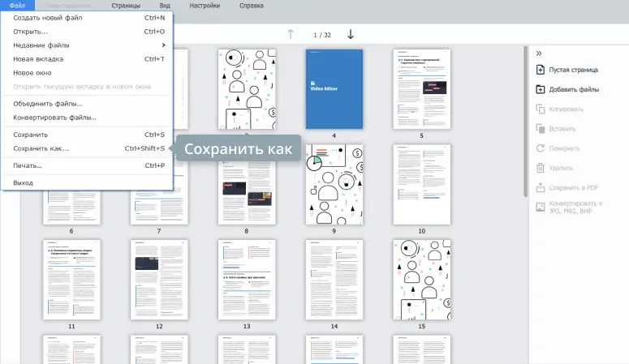This screenshot has height=364, width=629.
Task: Click the add files icon in sidebar
Action: pyautogui.click(x=541, y=89)
